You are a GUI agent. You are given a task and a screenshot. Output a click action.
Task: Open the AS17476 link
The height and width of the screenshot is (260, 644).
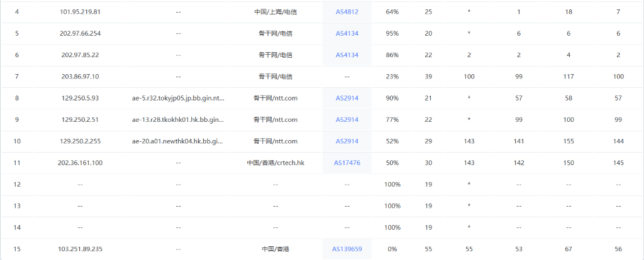pos(347,163)
